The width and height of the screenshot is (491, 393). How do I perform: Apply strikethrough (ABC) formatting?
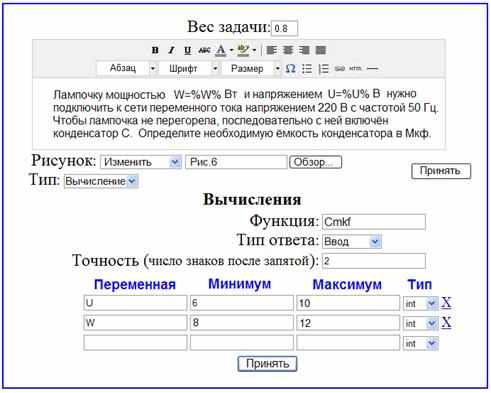point(204,50)
